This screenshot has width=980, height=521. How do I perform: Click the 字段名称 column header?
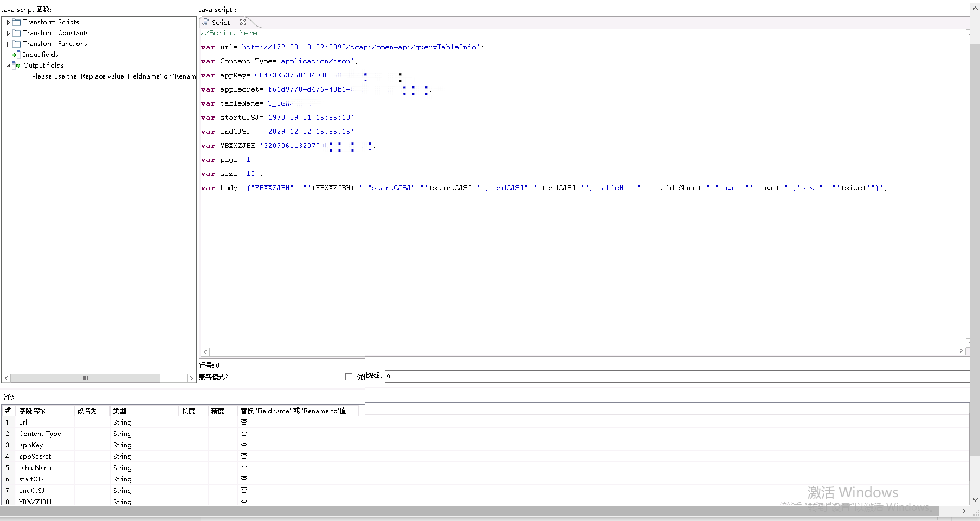pyautogui.click(x=45, y=411)
